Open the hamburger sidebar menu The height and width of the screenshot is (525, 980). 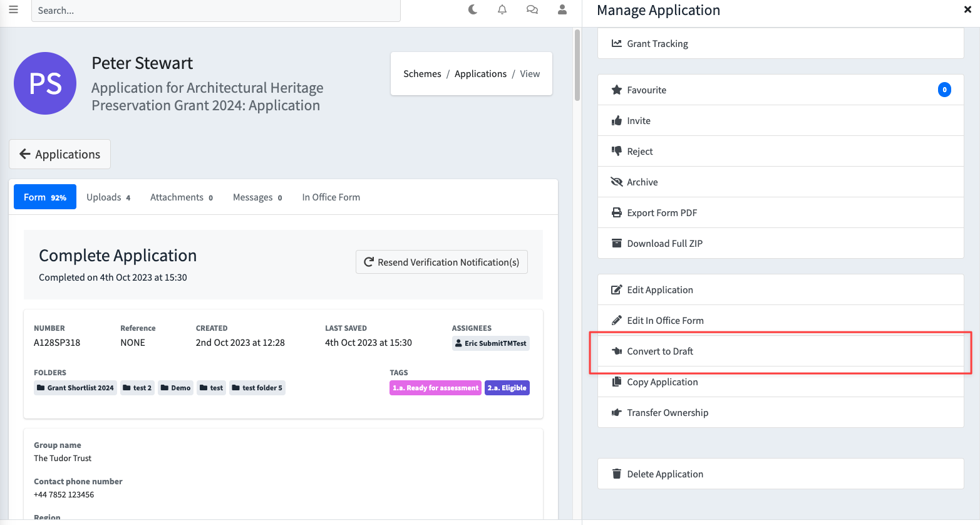(x=13, y=10)
